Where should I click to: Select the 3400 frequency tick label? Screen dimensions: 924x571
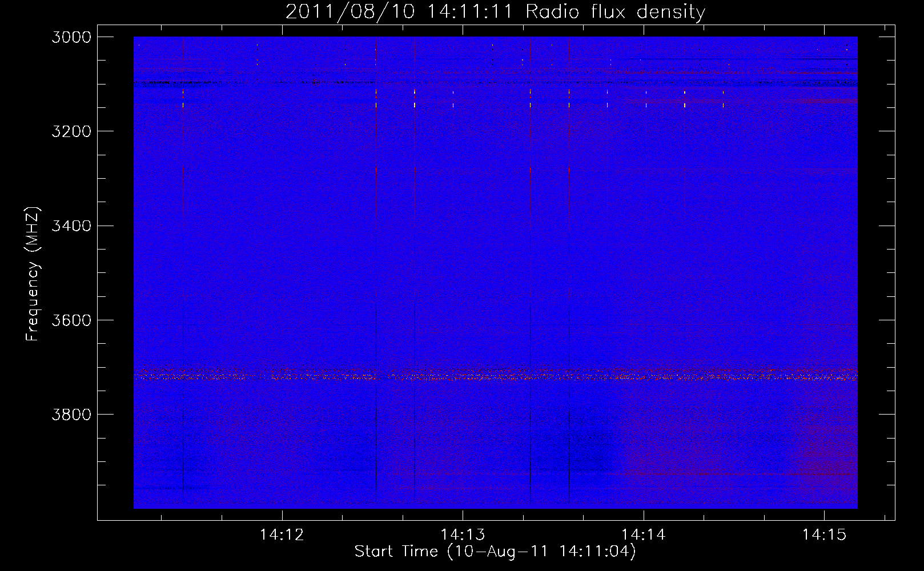pos(71,226)
